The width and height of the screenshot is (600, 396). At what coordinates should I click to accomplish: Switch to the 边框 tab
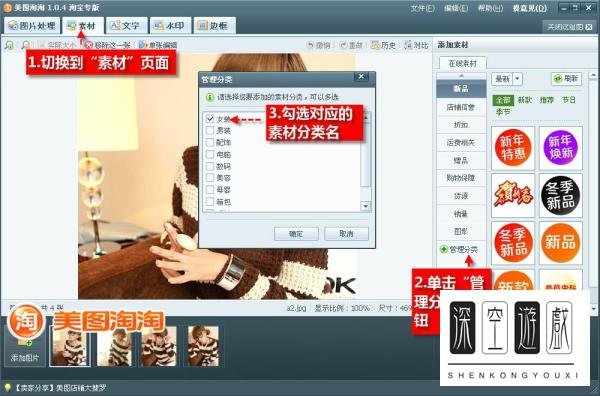[x=214, y=26]
